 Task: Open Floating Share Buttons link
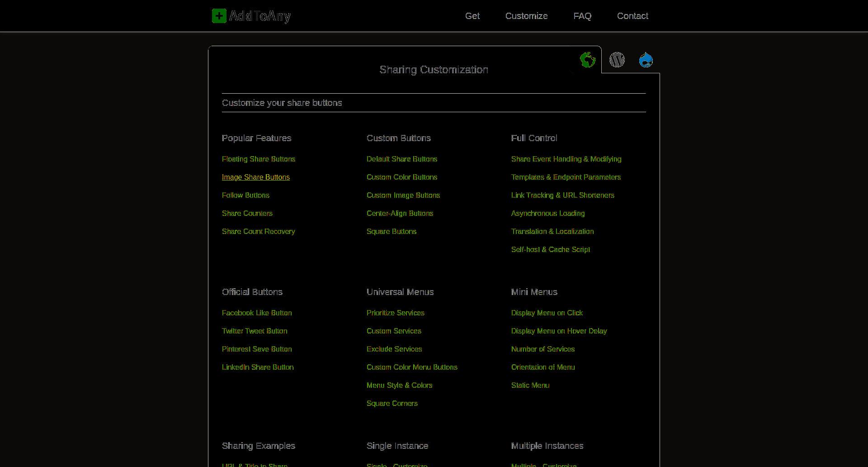click(x=259, y=159)
